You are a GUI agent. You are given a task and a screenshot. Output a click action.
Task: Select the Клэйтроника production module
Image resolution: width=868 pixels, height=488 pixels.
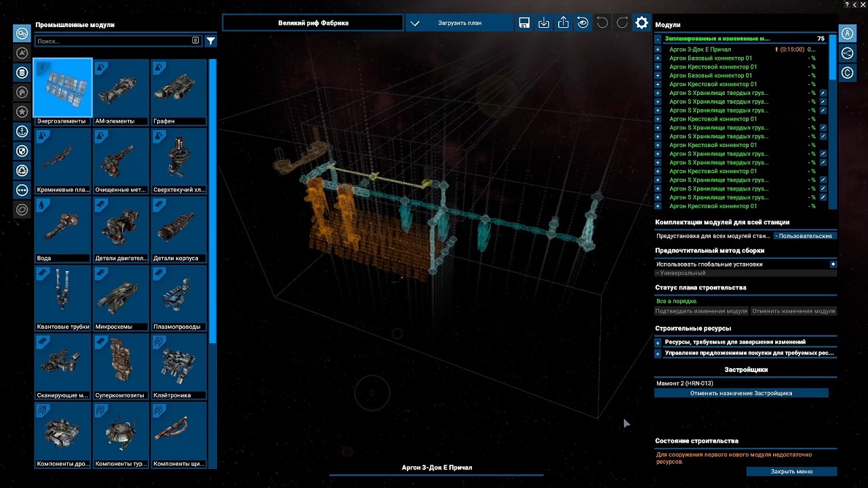(179, 366)
